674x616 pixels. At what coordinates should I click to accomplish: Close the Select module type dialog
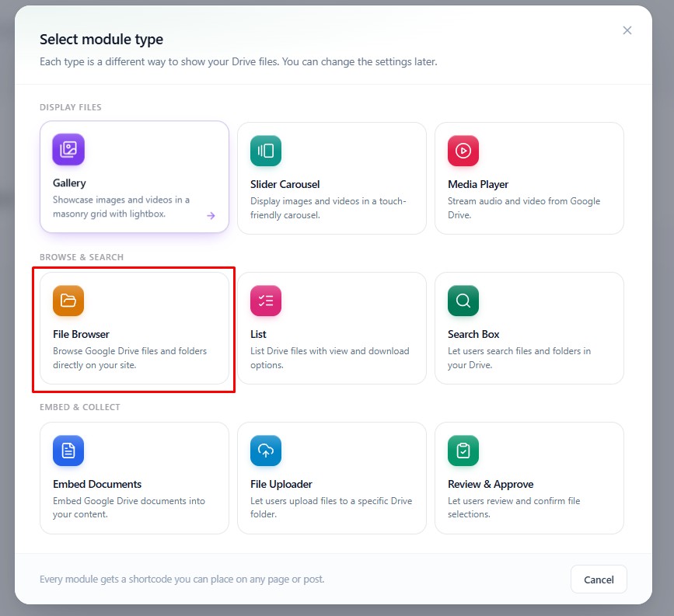[627, 30]
